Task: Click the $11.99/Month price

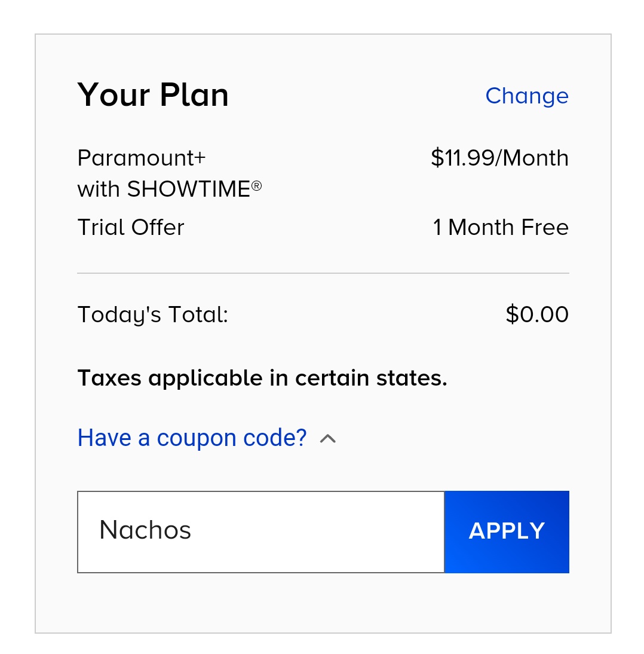Action: pyautogui.click(x=500, y=158)
